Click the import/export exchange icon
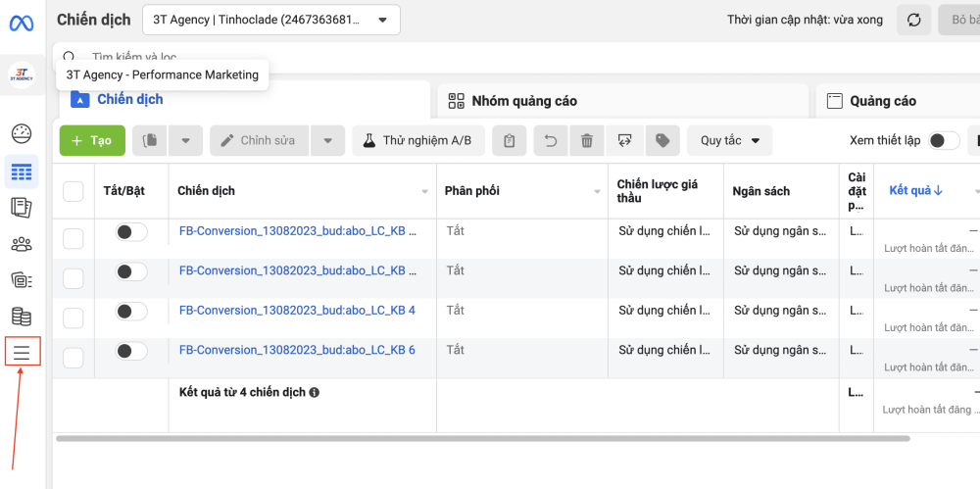The image size is (980, 489). (x=624, y=141)
